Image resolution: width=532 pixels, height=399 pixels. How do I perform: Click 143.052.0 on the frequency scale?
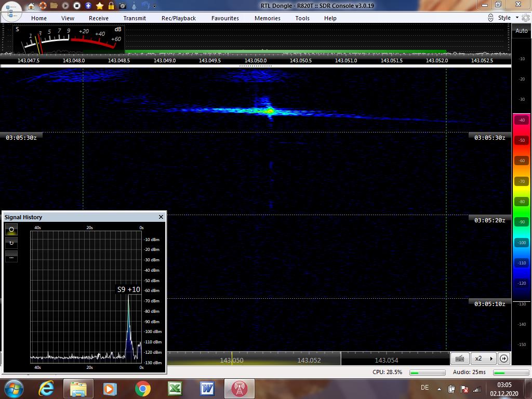pos(436,60)
